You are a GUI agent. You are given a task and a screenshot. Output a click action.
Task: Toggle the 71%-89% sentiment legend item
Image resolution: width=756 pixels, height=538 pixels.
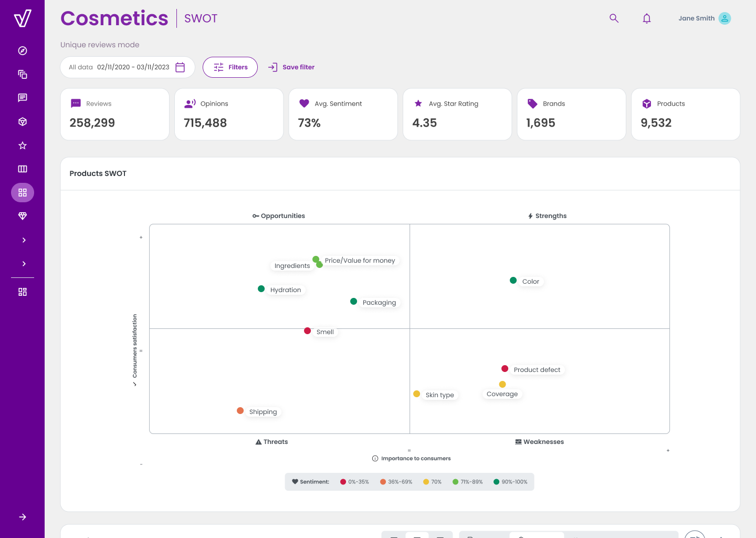[x=468, y=482]
